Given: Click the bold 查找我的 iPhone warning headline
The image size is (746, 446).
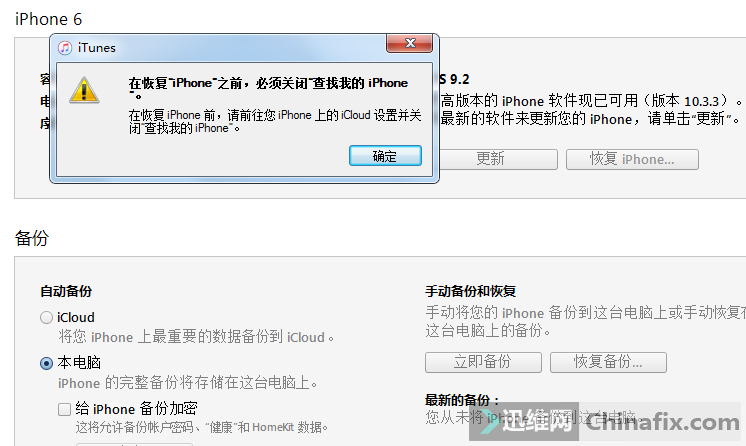Looking at the screenshot, I should pyautogui.click(x=268, y=89).
